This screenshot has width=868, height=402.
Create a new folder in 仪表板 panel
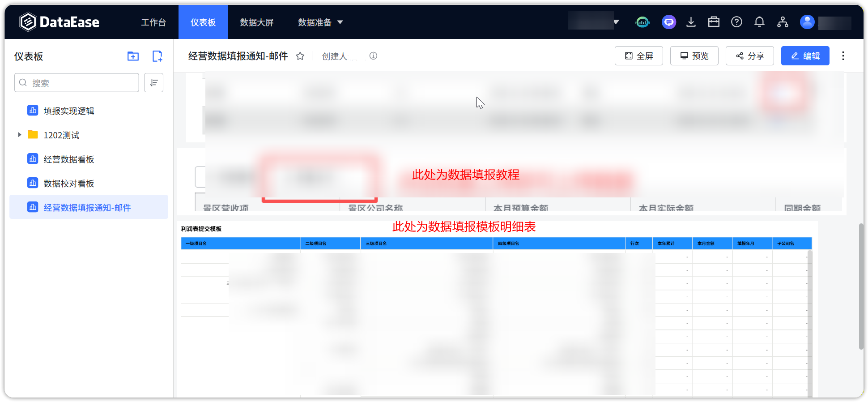tap(133, 56)
